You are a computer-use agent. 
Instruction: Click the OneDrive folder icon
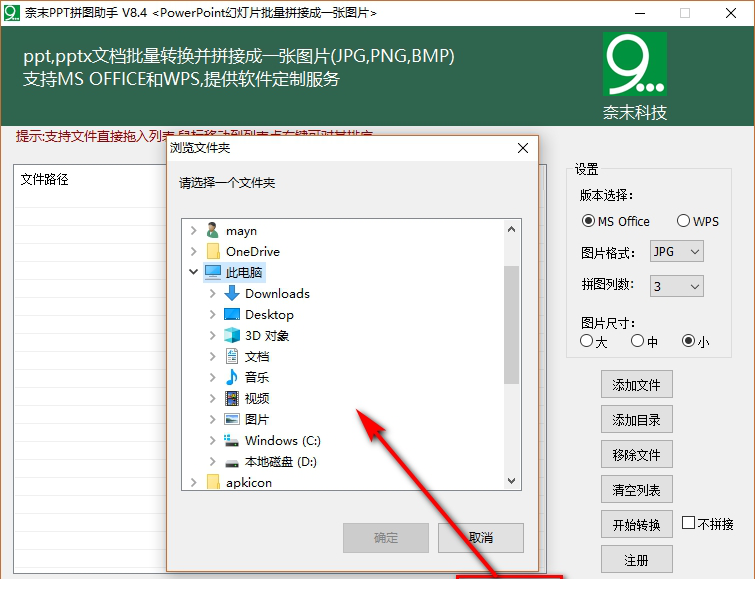[x=212, y=251]
